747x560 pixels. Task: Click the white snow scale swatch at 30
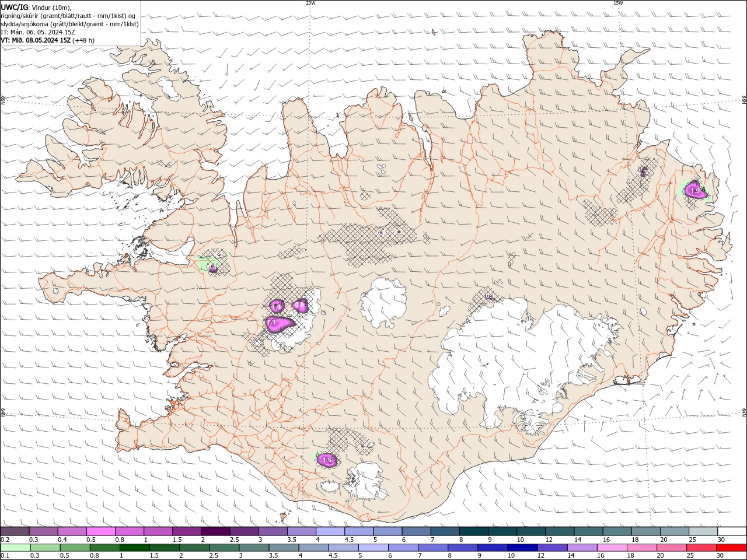coord(732,531)
